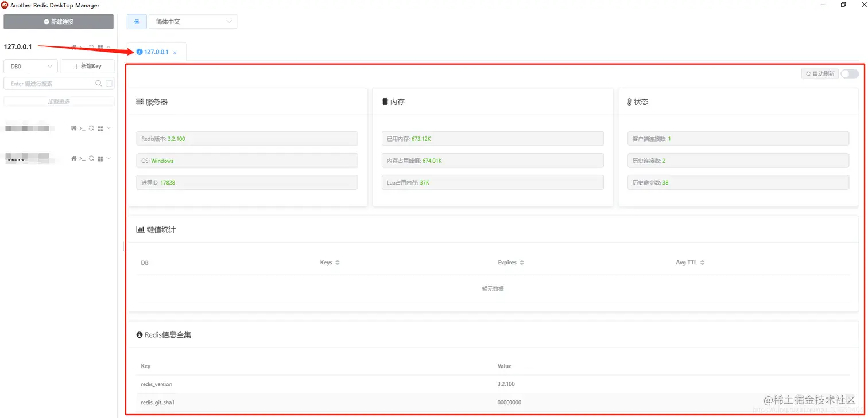Open home icon of blurred connection below 加载更多
Screen dimensions: 868x418
click(x=73, y=128)
